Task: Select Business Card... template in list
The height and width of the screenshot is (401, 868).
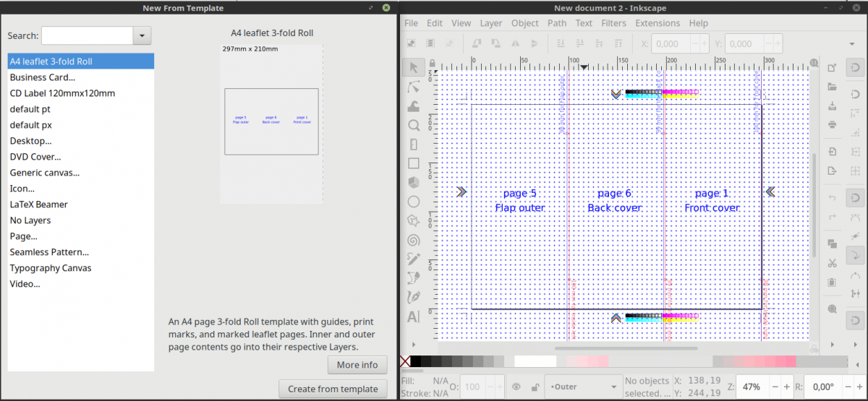Action: (80, 77)
